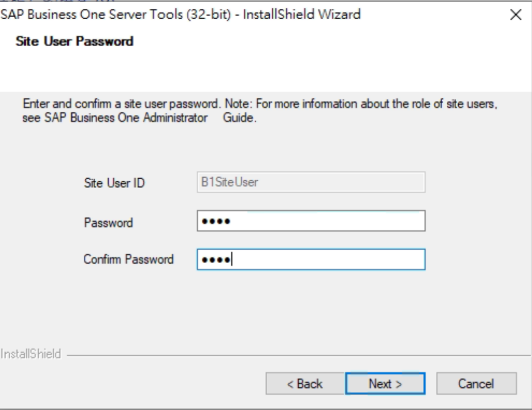The width and height of the screenshot is (532, 410).
Task: Click the SAP Business One Server Tools title
Action: click(180, 15)
